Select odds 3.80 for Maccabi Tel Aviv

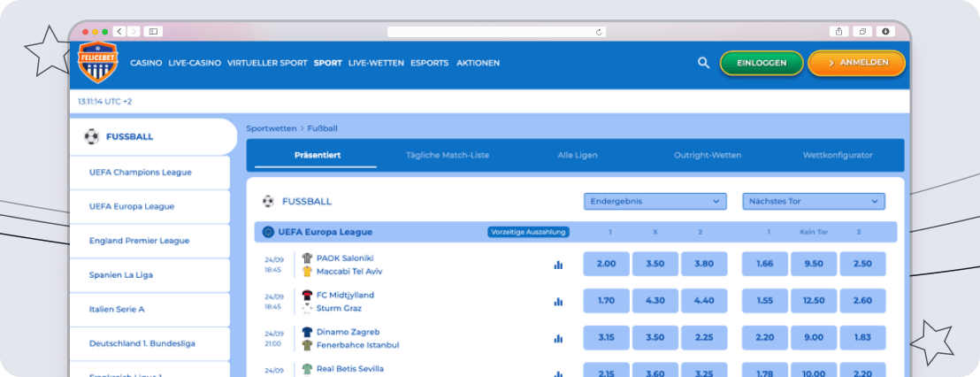pyautogui.click(x=704, y=264)
